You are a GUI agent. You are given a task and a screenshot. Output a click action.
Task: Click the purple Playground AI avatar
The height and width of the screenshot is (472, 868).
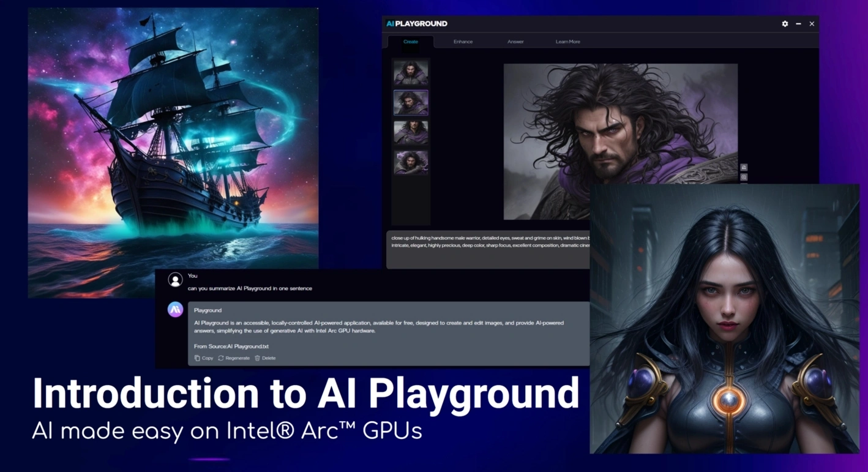(175, 310)
